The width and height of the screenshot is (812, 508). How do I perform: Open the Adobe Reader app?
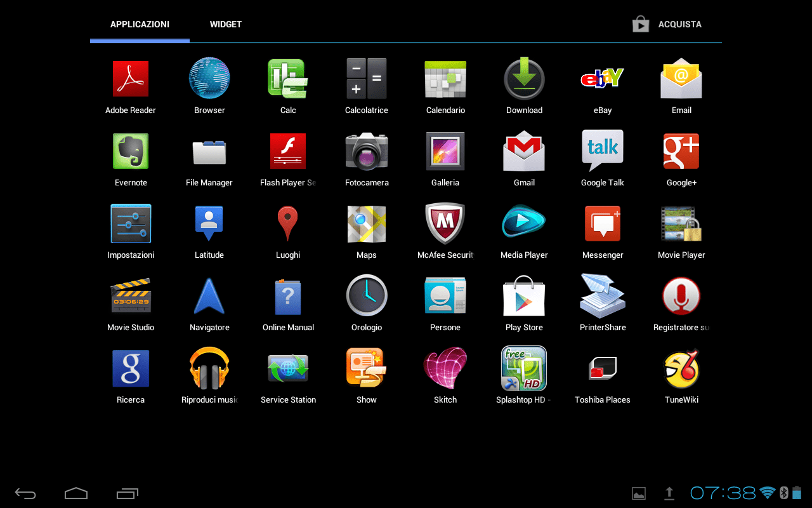[x=131, y=79]
